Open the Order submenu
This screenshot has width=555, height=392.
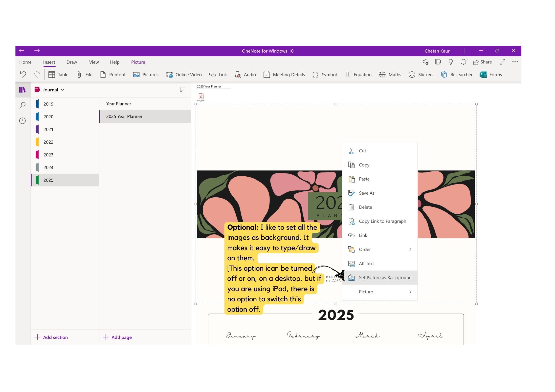pos(365,249)
